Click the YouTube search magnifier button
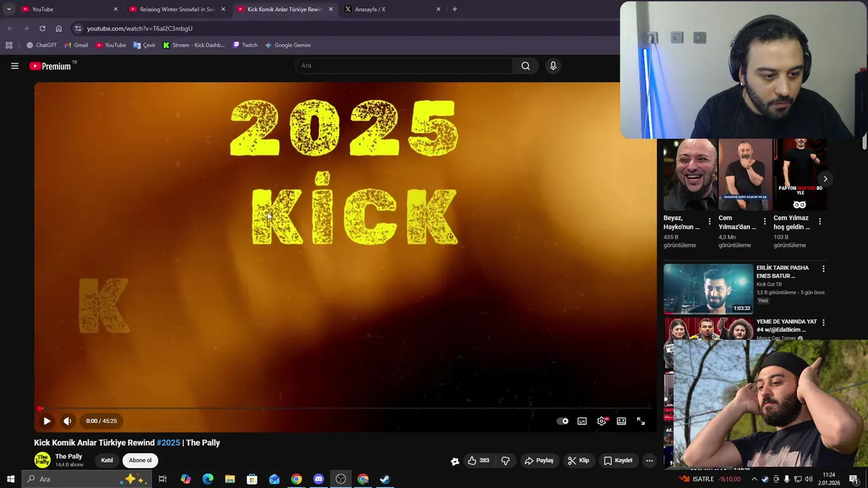Screen dimensions: 868x488 pos(526,66)
